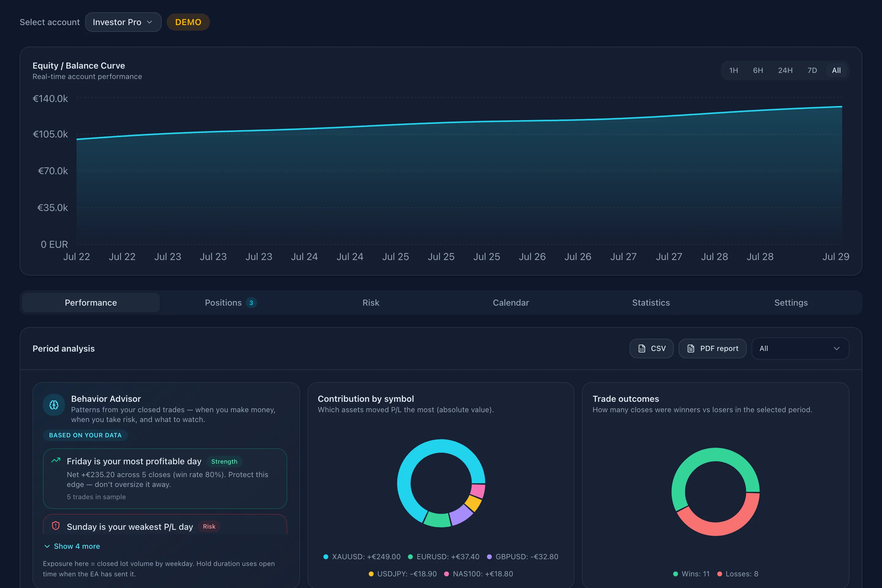Set chart range to 1H
This screenshot has width=882, height=588.
[733, 70]
